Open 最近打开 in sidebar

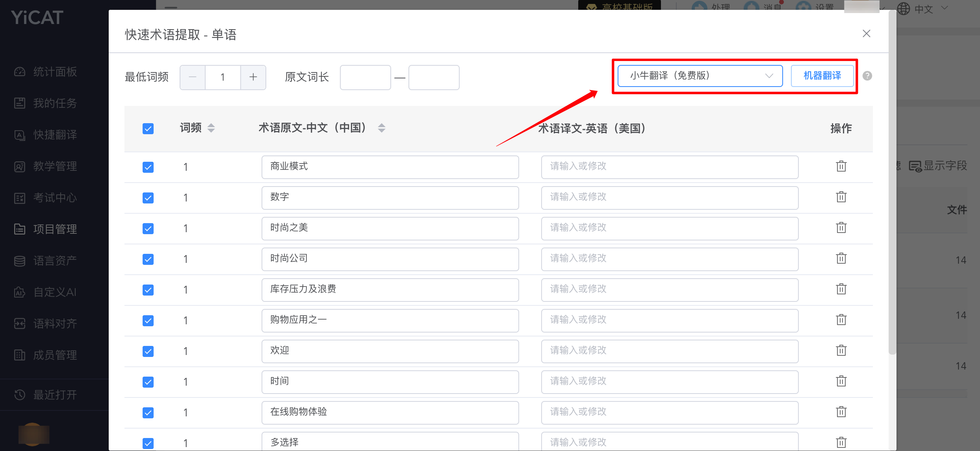[46, 395]
